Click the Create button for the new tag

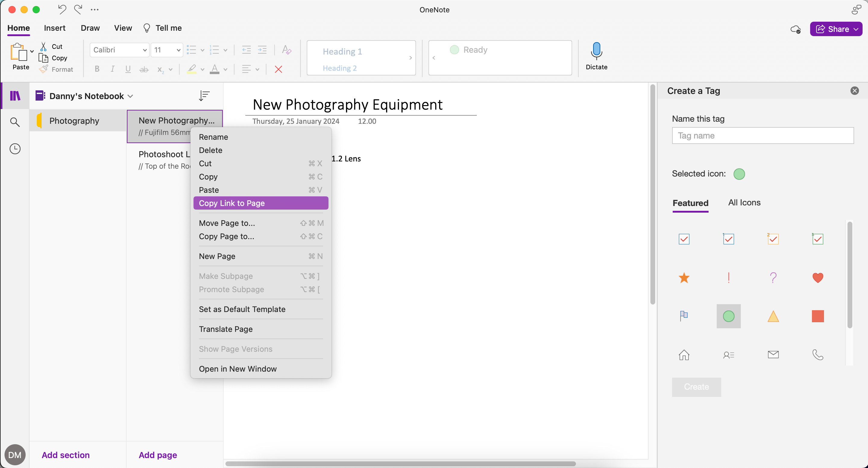pos(696,387)
